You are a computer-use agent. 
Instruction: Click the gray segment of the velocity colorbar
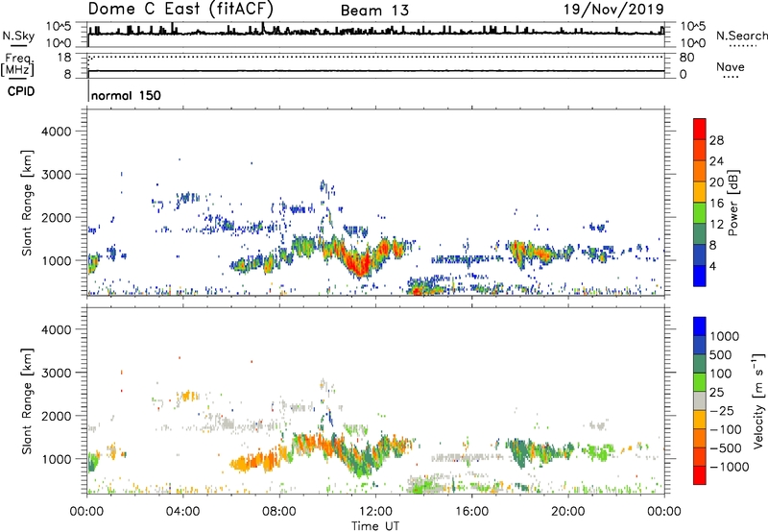[700, 401]
